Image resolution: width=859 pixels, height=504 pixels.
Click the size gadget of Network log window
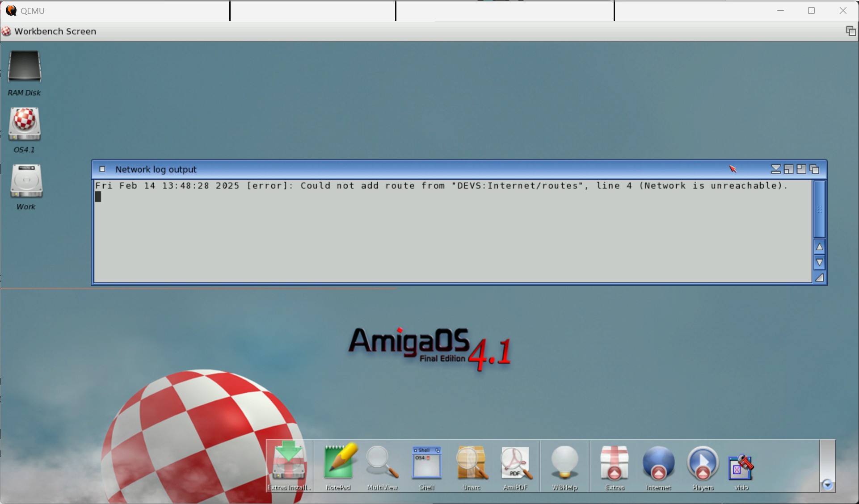(x=820, y=277)
